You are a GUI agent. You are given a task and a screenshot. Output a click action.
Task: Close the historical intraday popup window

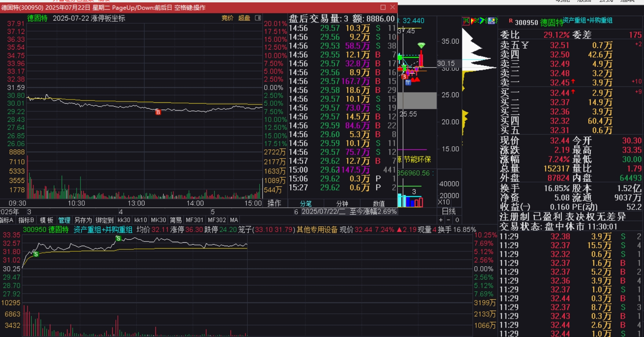(x=392, y=7)
